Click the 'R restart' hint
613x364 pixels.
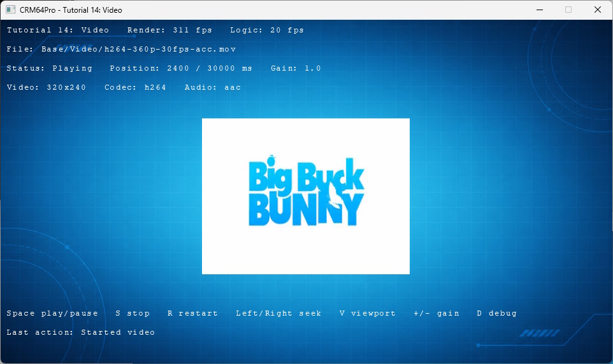tap(192, 313)
